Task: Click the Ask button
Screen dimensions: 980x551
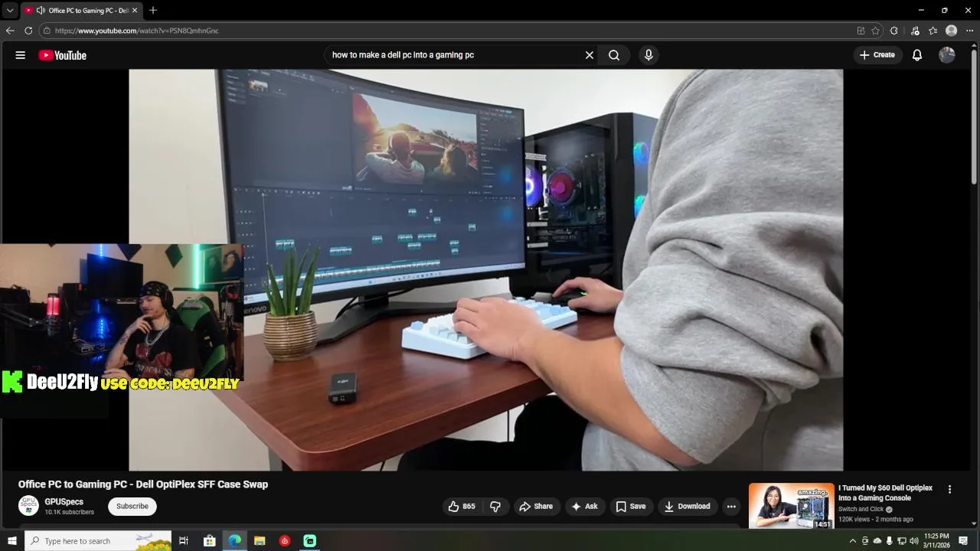Action: point(585,507)
